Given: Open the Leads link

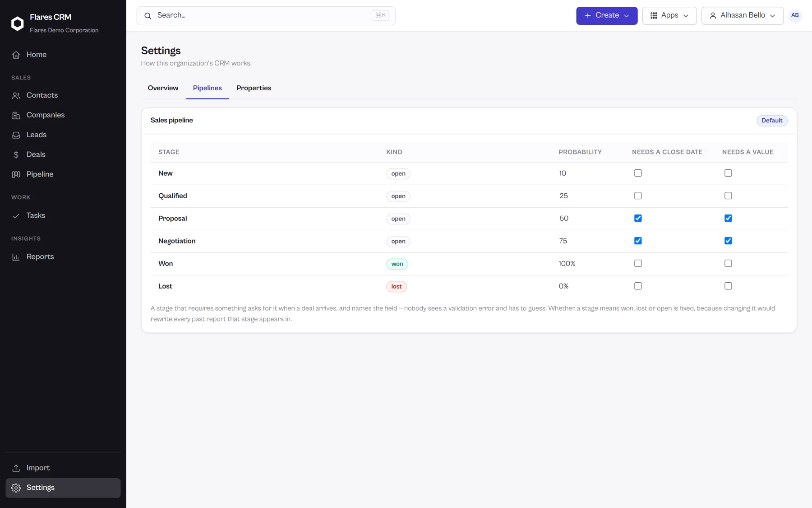Looking at the screenshot, I should [63, 135].
